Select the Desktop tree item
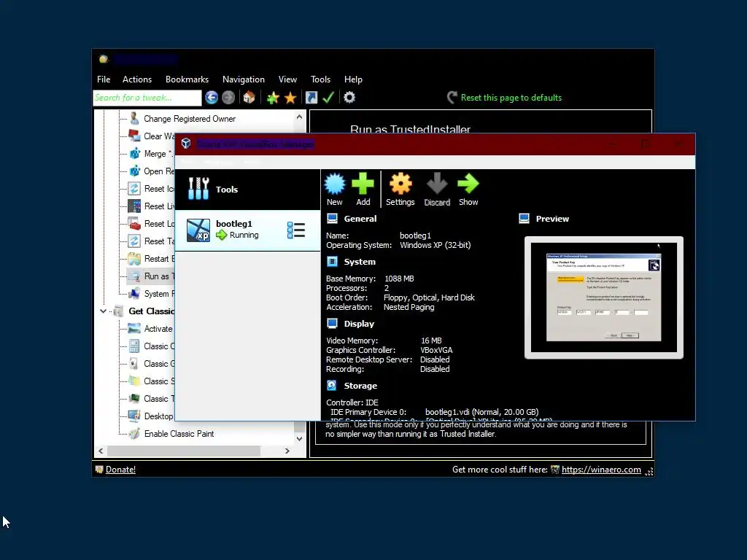The image size is (747, 560). 158,416
